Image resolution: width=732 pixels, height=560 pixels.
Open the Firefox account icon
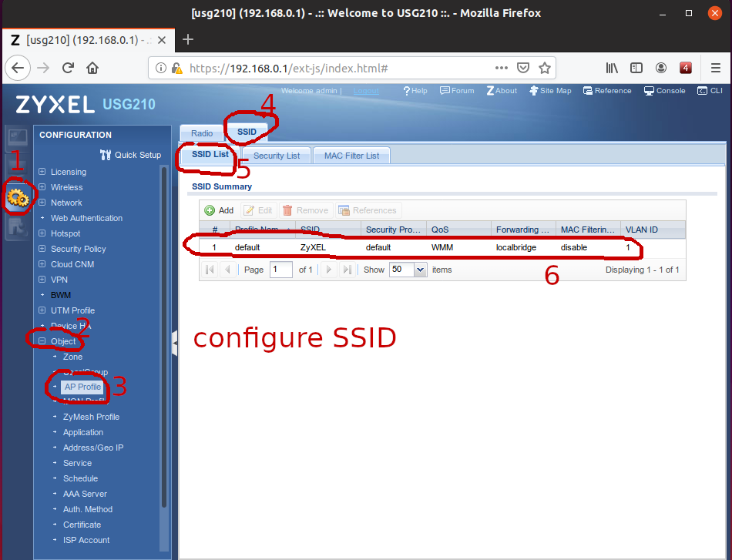coord(661,68)
